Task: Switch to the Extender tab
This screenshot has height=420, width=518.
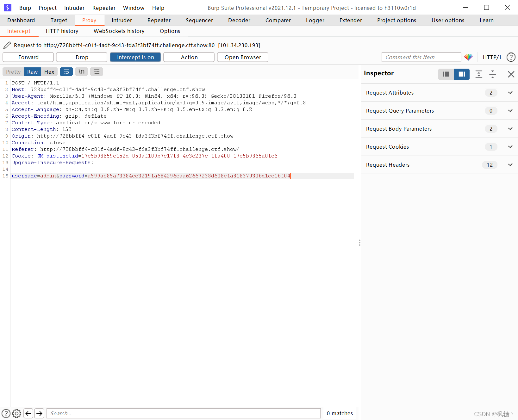Action: pos(351,20)
